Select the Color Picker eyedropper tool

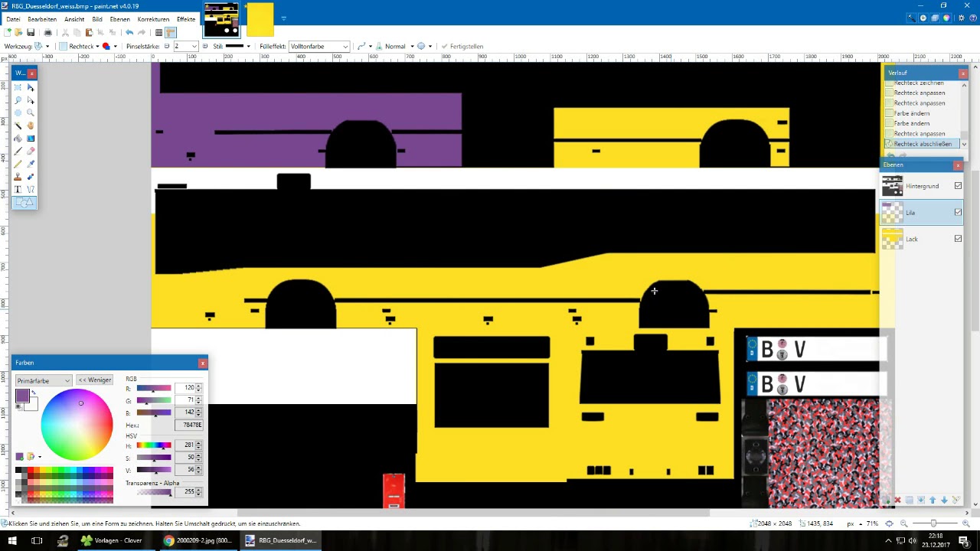pyautogui.click(x=31, y=164)
